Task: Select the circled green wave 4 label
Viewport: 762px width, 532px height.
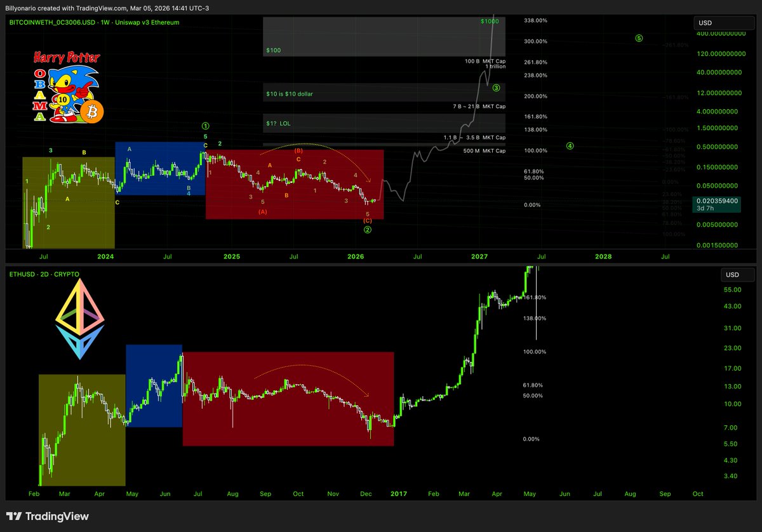Action: pyautogui.click(x=570, y=145)
